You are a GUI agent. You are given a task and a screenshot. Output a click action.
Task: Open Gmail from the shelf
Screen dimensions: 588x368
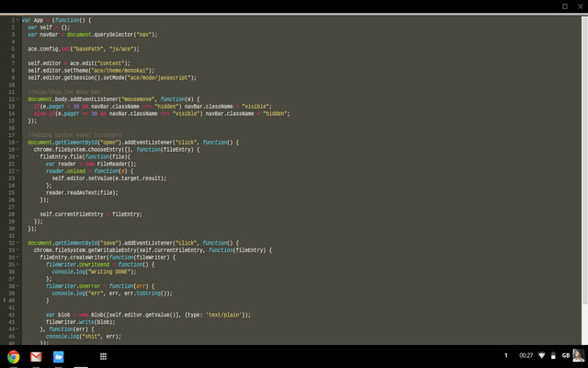click(x=36, y=356)
